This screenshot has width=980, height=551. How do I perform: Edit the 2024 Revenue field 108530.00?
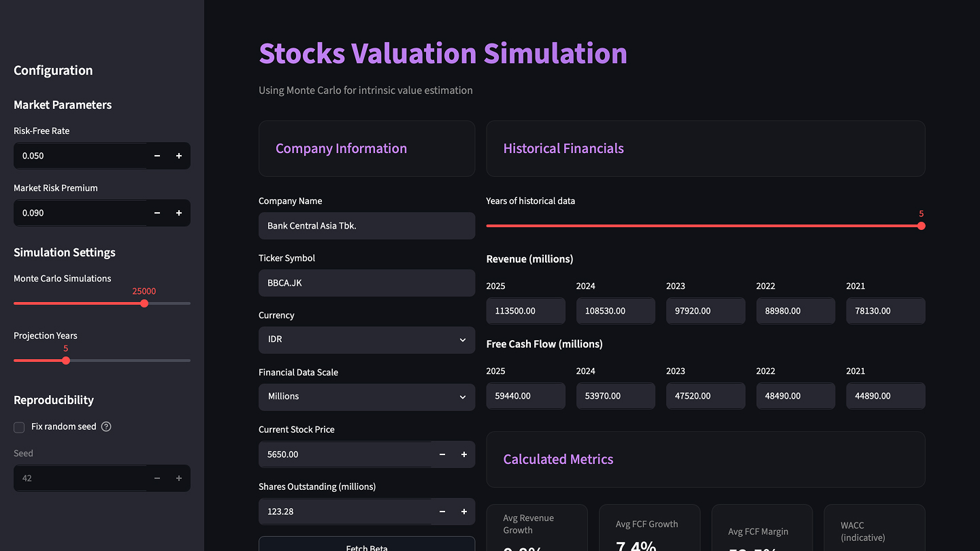[616, 311]
